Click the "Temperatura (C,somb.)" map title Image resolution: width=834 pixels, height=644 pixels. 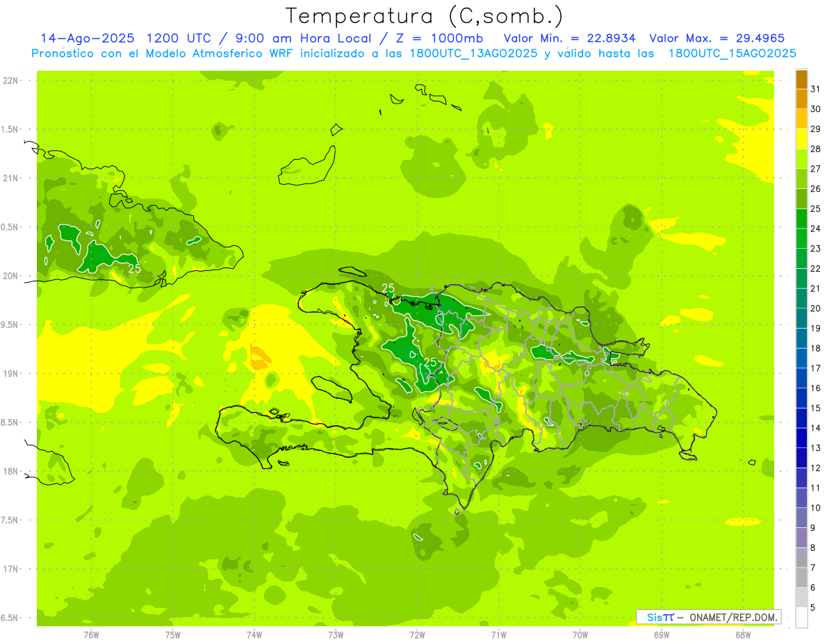pos(425,15)
